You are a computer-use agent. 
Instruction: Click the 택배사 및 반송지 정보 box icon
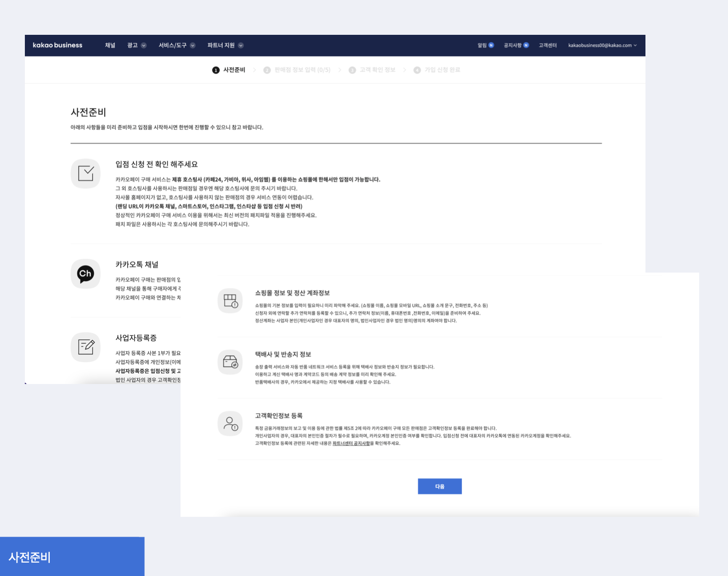(230, 362)
